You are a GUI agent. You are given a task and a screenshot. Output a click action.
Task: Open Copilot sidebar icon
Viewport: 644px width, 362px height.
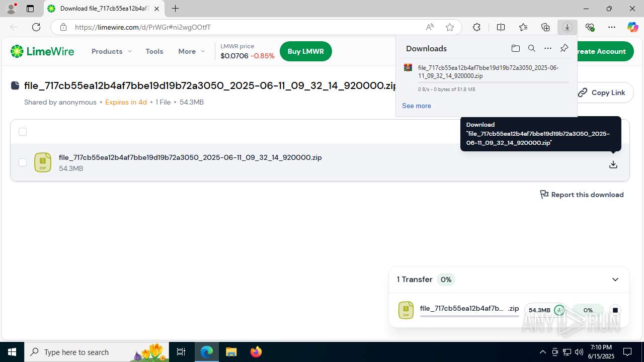pyautogui.click(x=632, y=27)
